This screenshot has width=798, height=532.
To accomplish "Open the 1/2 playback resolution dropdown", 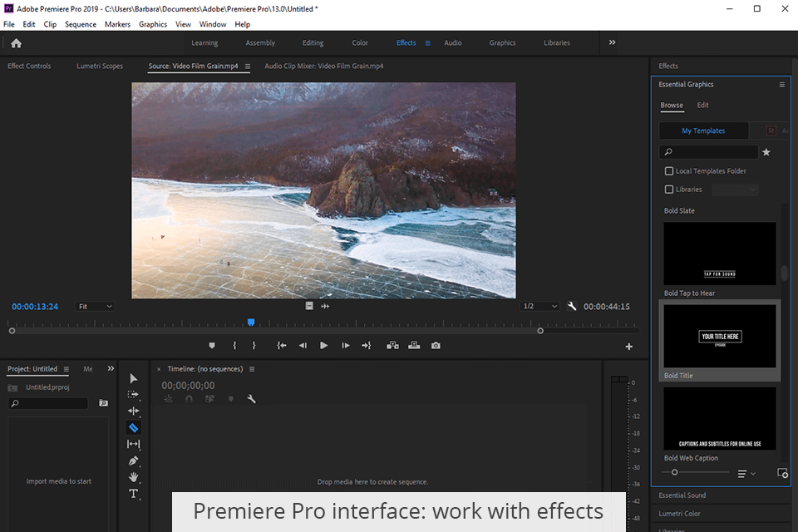I will click(540, 307).
